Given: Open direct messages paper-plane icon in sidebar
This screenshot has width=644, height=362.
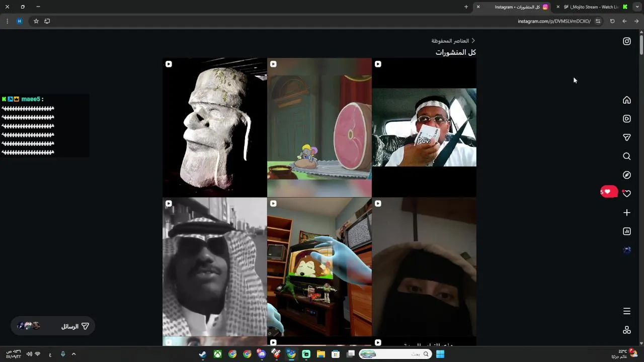Looking at the screenshot, I should (627, 137).
